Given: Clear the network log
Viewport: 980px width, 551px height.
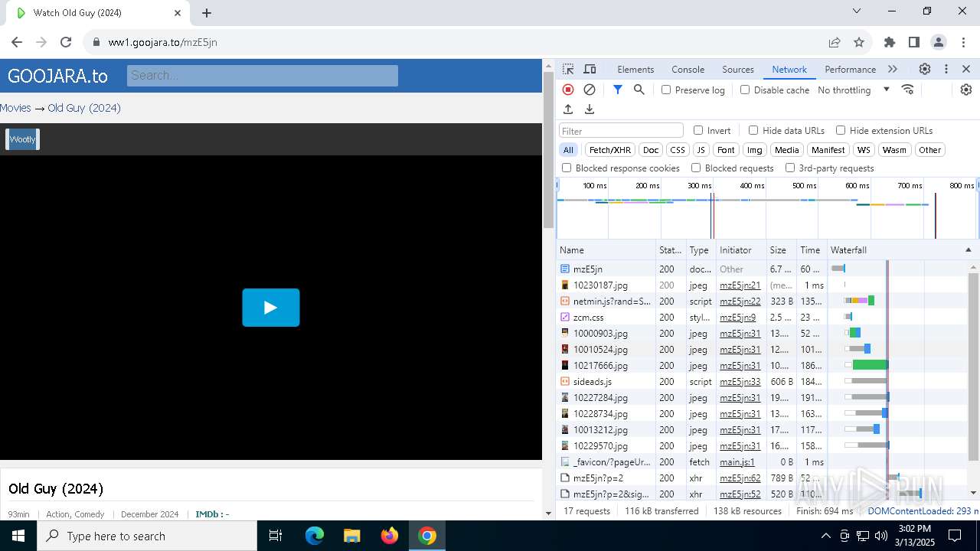Looking at the screenshot, I should pos(590,90).
